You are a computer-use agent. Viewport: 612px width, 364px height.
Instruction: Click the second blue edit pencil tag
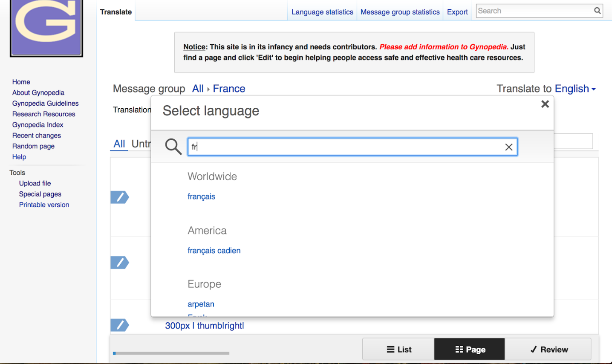[119, 263]
